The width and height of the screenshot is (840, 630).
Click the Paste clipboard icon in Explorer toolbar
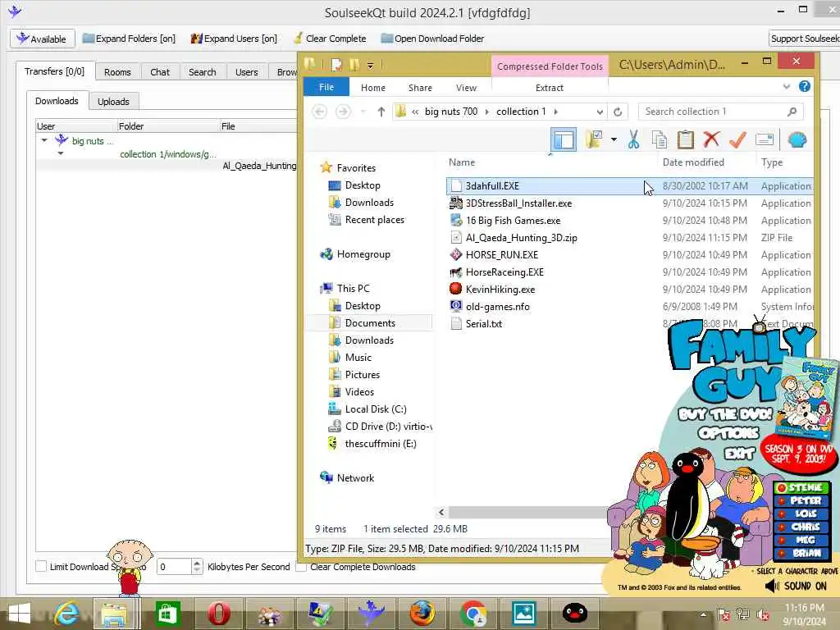click(685, 139)
